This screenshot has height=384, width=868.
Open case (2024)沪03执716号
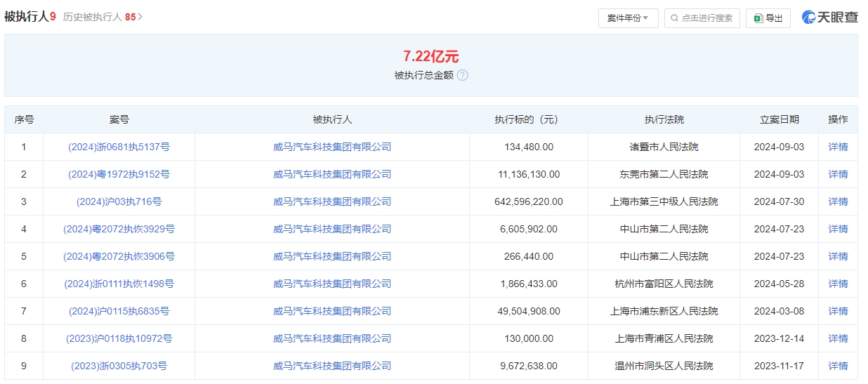coord(119,201)
